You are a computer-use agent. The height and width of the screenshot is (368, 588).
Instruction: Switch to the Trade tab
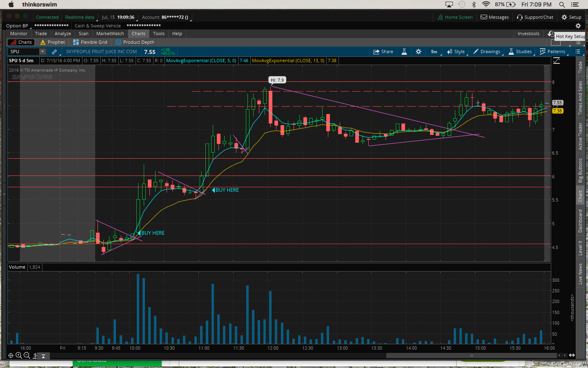(x=41, y=34)
